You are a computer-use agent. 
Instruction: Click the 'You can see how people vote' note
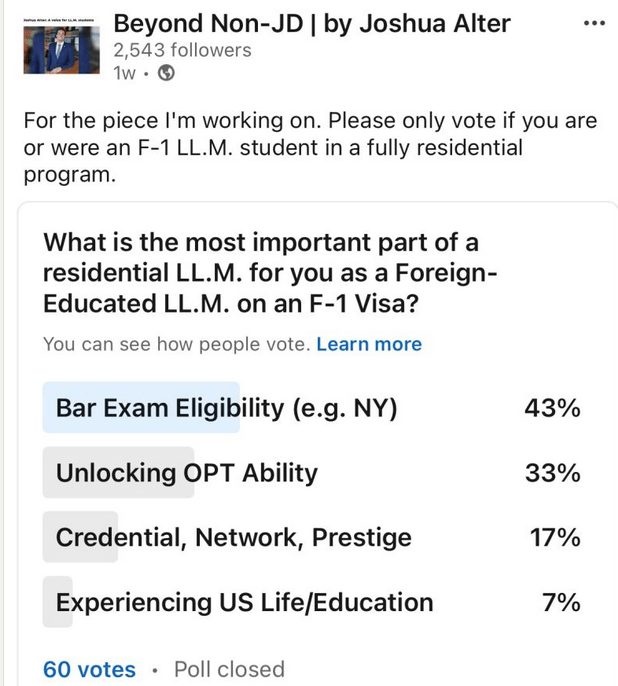(x=176, y=344)
